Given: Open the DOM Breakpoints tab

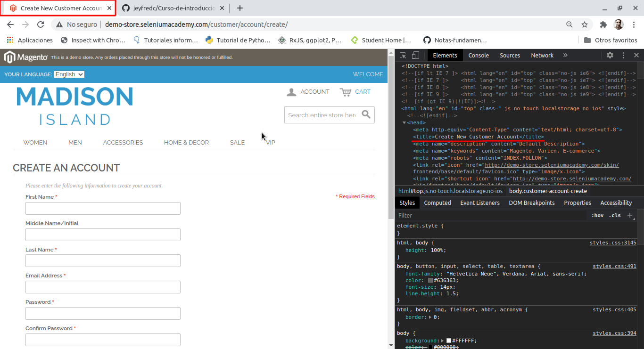Looking at the screenshot, I should point(532,203).
